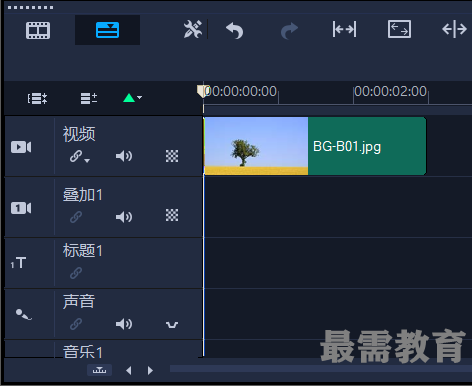Switch to Timeline view
This screenshot has height=386, width=472.
pyautogui.click(x=107, y=30)
